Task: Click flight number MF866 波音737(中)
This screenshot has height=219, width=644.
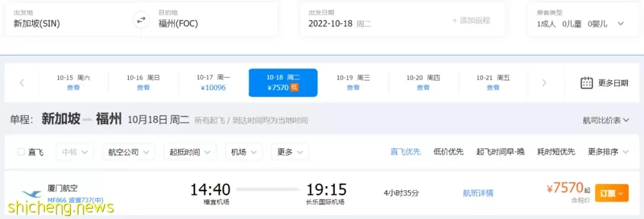Action: (75, 201)
